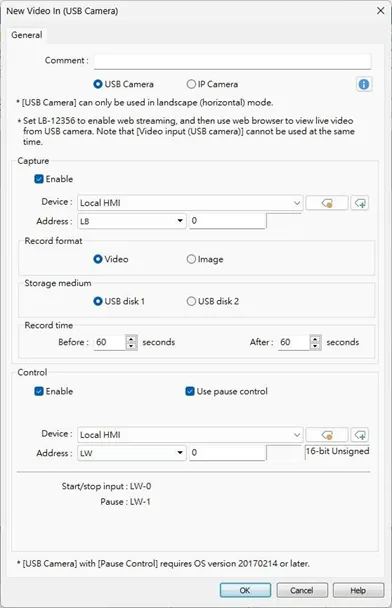Viewport: 392px width, 608px height.
Task: Open the Capture Device dropdown Local HMI
Action: [190, 203]
